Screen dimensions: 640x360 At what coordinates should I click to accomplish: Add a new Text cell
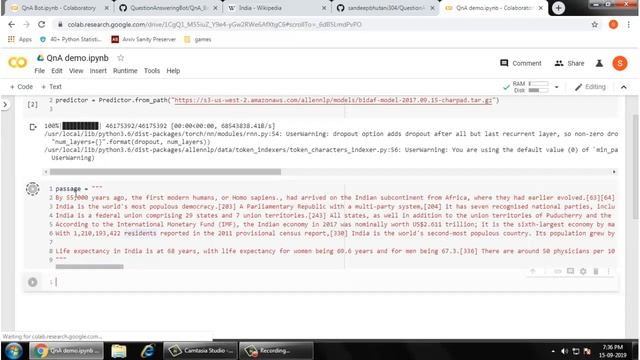(x=51, y=87)
